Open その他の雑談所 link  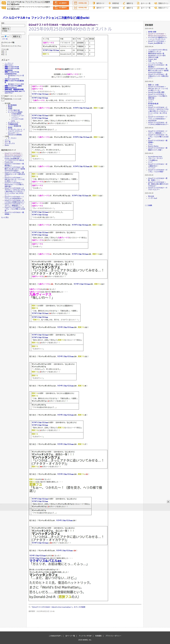click(16, 114)
